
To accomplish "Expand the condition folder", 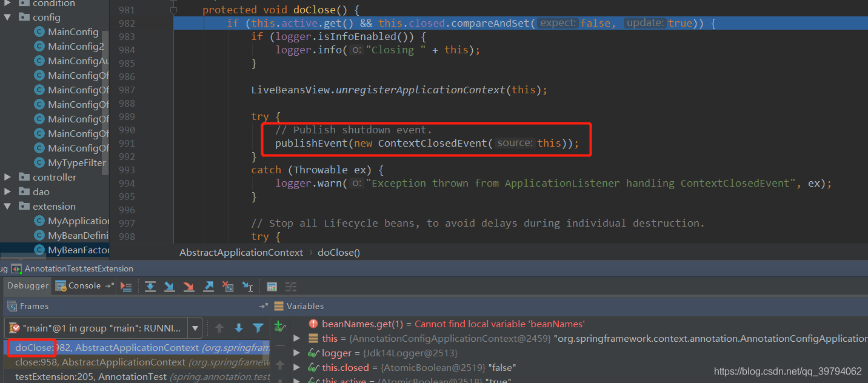I will click(x=7, y=3).
